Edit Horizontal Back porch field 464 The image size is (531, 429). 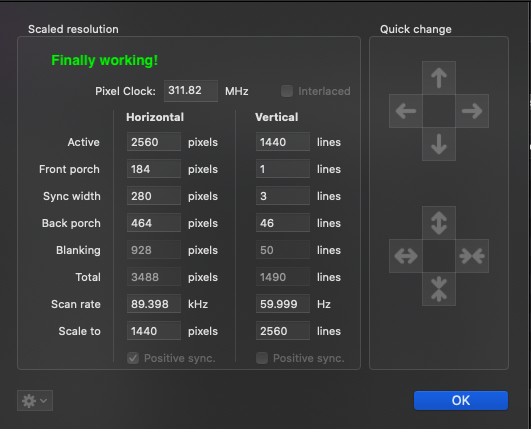154,223
